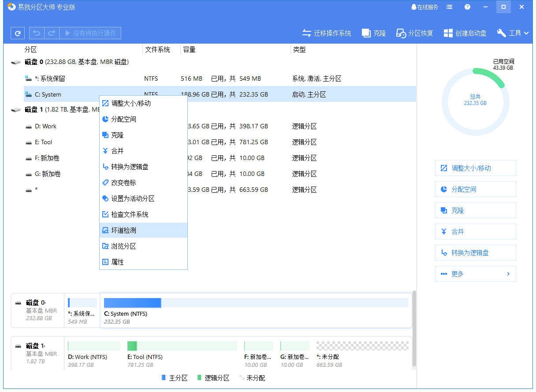Viewport: 536px width, 392px height.
Task: Select the G: 新加卷 partition row
Action: point(220,174)
